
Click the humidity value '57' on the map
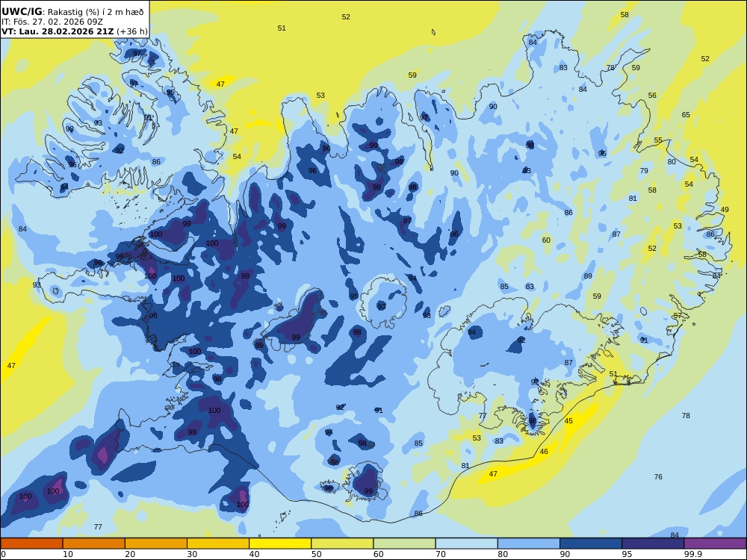click(x=678, y=316)
